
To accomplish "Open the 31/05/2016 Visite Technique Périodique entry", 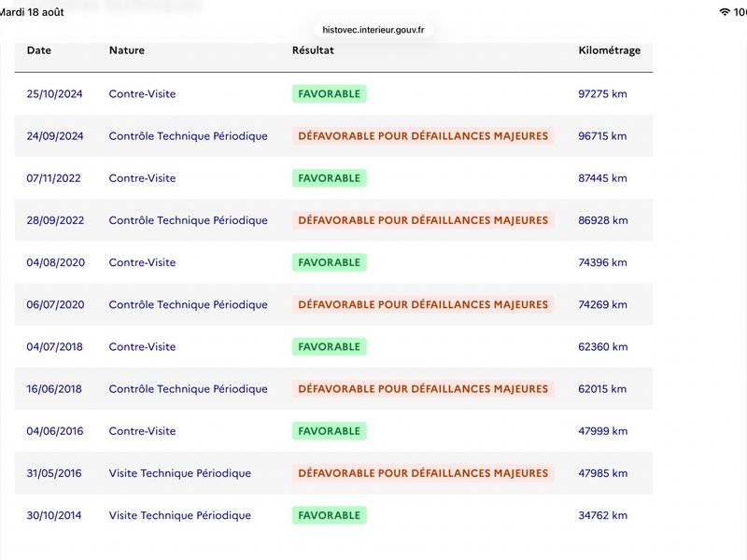I will click(x=180, y=473).
